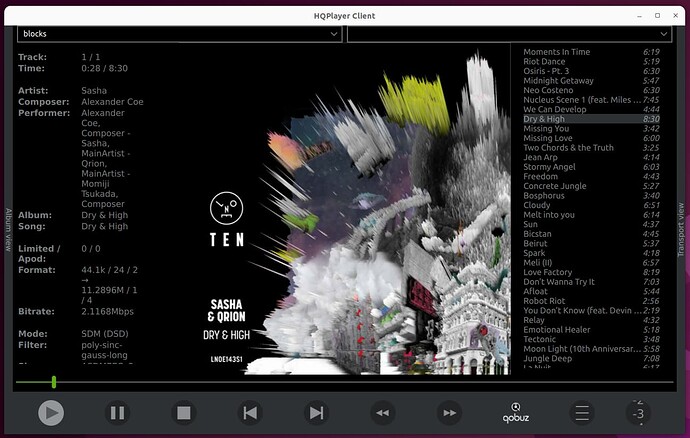
Task: Select Melt into you track
Action: [591, 215]
